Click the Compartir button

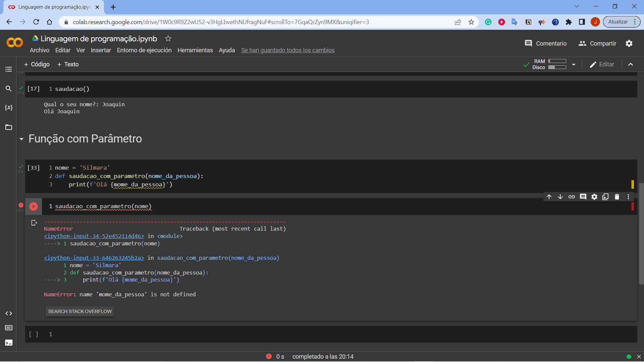click(x=597, y=44)
